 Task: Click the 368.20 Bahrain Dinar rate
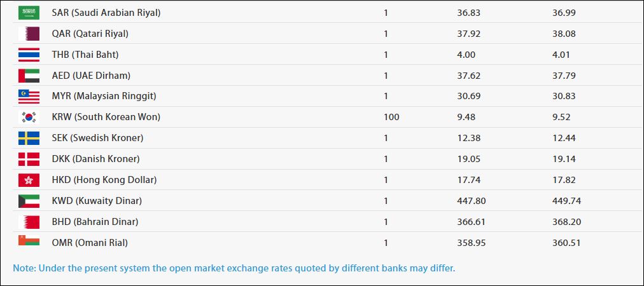coord(567,222)
